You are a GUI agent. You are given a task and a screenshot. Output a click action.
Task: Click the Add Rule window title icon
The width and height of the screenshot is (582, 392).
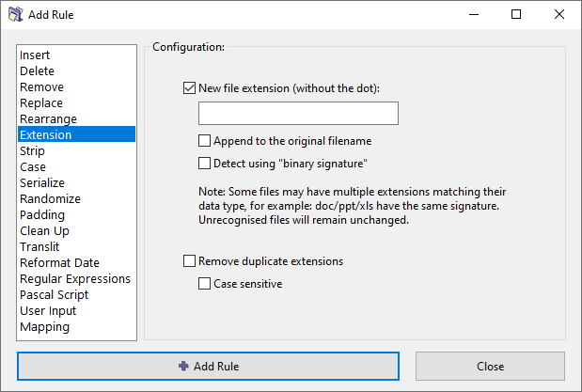(15, 15)
